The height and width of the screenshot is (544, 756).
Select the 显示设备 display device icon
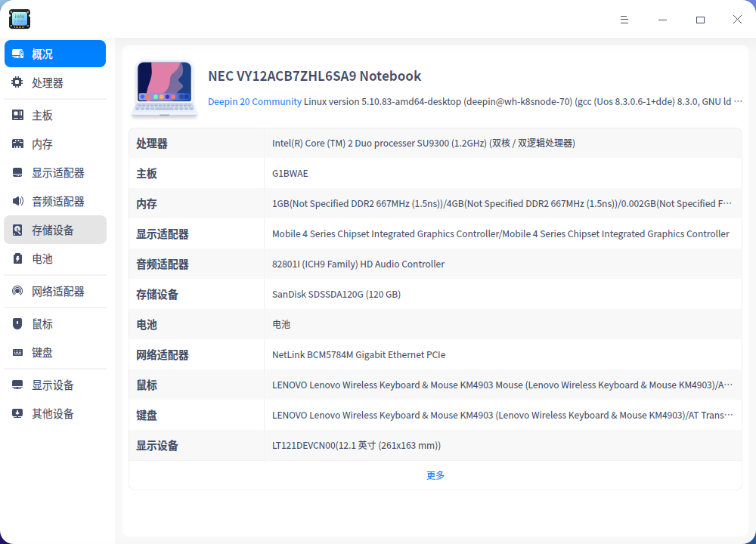(17, 385)
